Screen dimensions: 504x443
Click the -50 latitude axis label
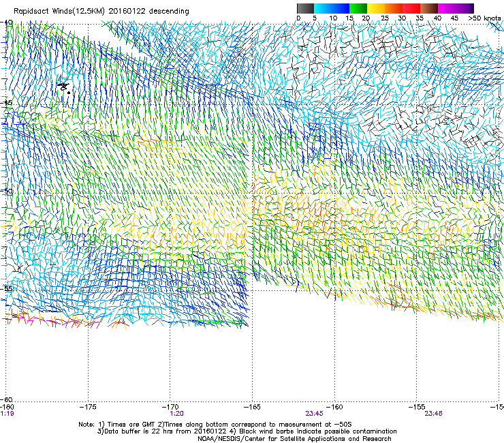click(6, 191)
